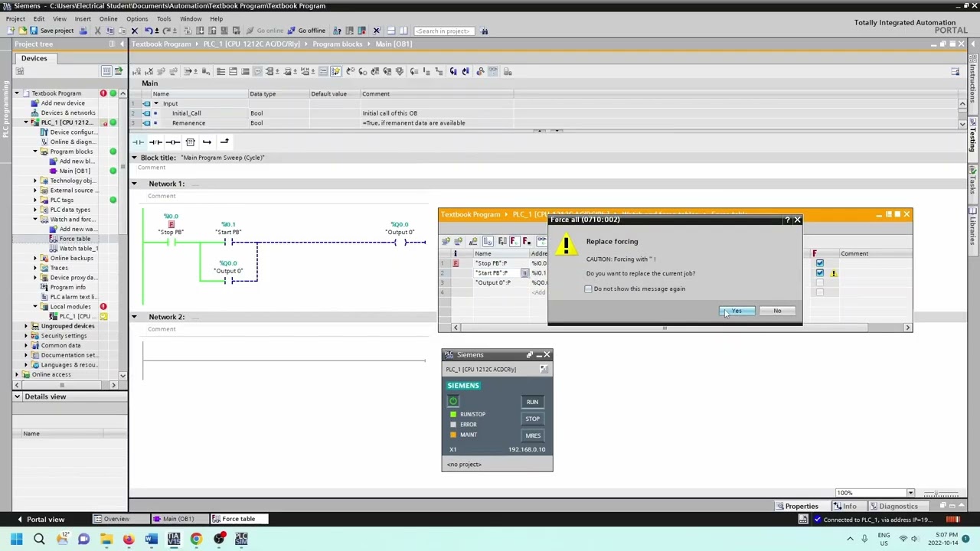
Task: Click the Print icon in main toolbar
Action: pyautogui.click(x=85, y=31)
